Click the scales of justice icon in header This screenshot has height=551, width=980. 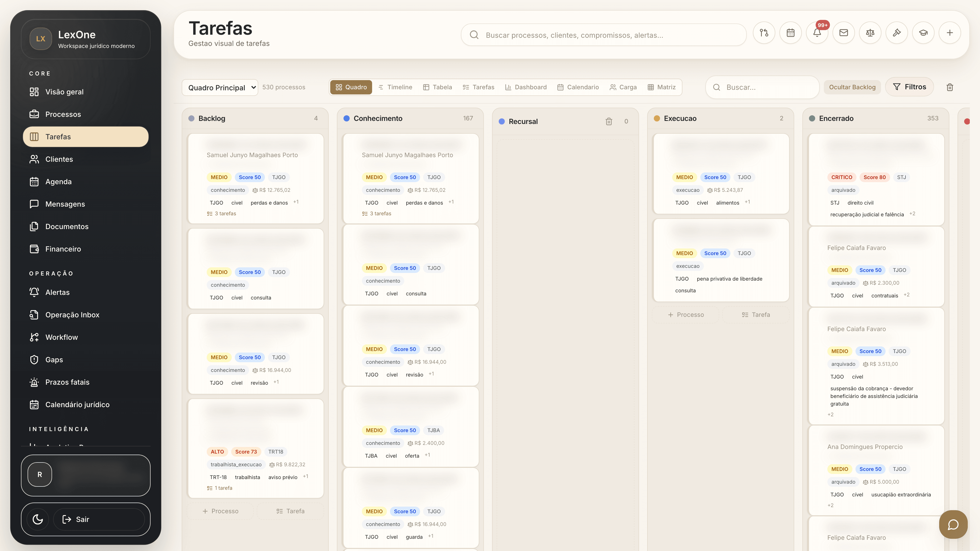click(870, 33)
